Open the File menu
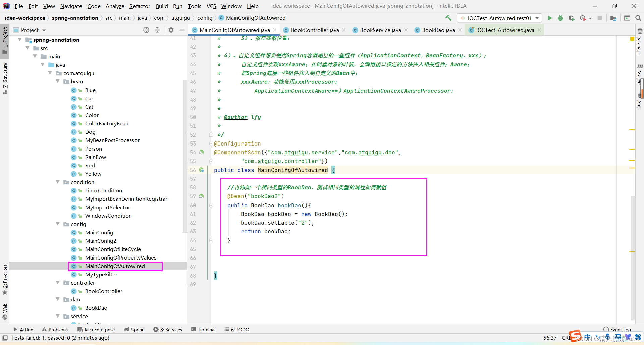The height and width of the screenshot is (345, 644). [x=19, y=6]
